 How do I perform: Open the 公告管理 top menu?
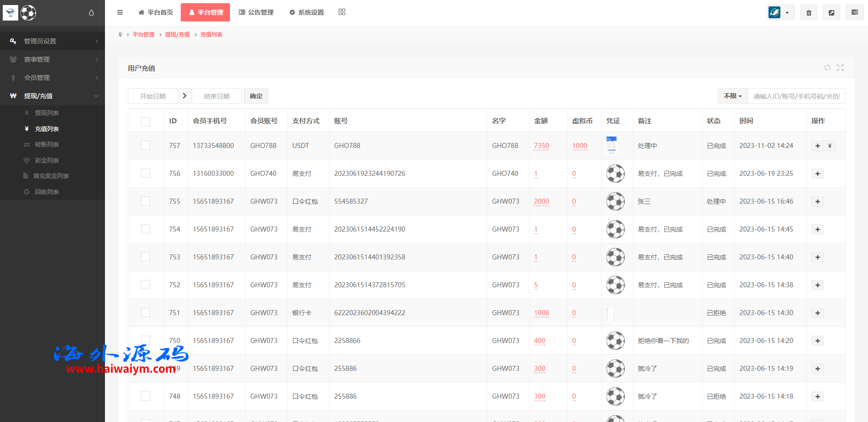pos(256,12)
